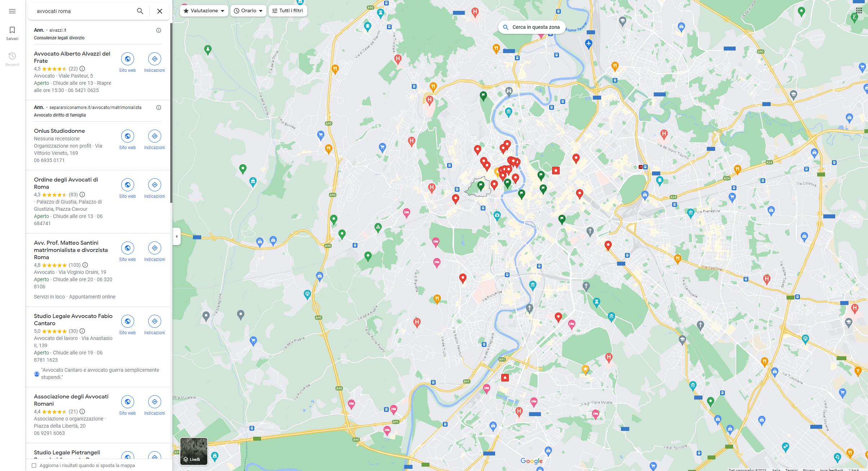The width and height of the screenshot is (868, 471).
Task: Enable update results when map moves
Action: click(x=34, y=466)
